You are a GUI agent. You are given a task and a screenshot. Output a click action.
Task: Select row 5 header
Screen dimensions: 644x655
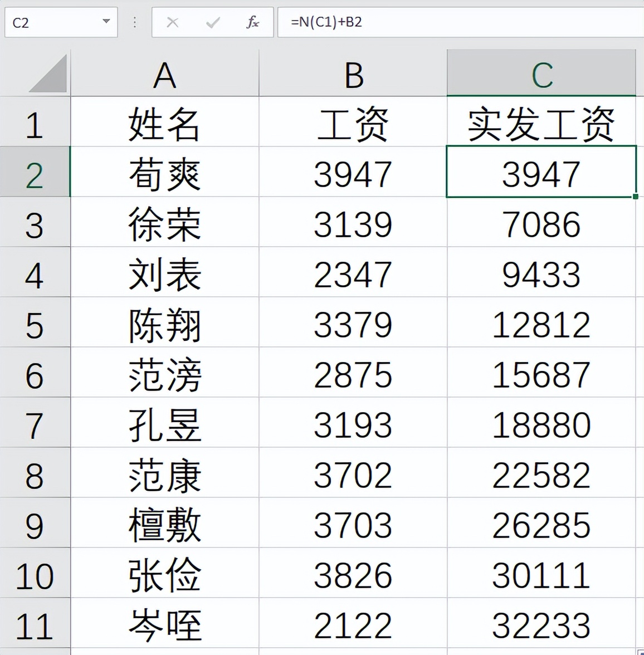pyautogui.click(x=35, y=322)
